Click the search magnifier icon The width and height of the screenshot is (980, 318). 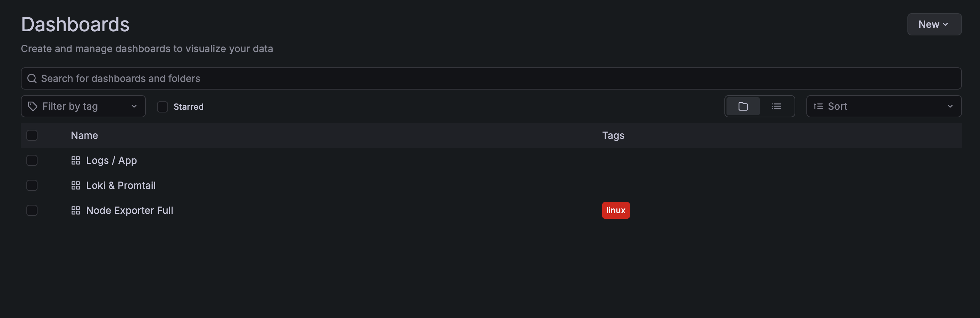click(32, 78)
